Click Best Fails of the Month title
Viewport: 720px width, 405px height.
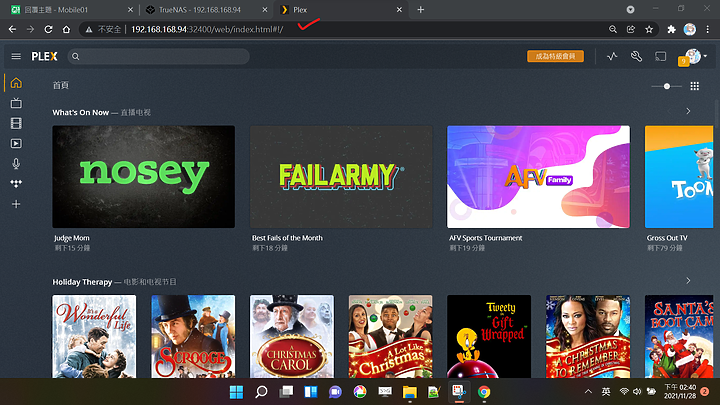coord(287,238)
